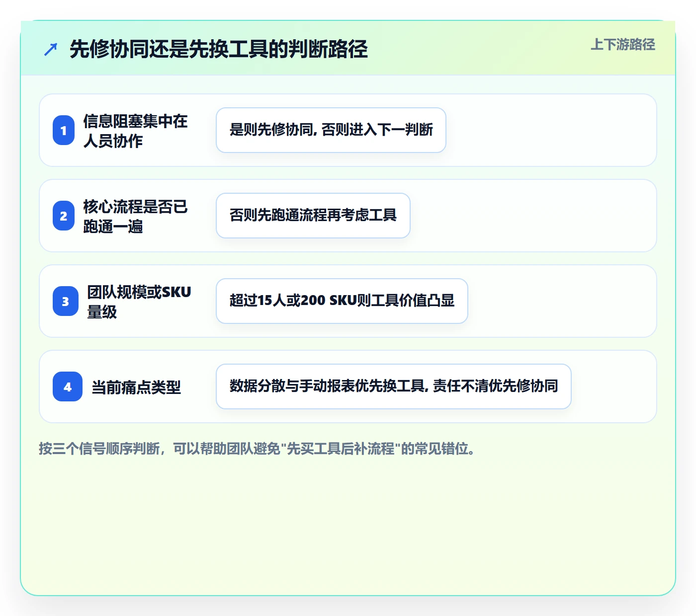
Task: Click the step 4 number badge
Action: click(x=68, y=386)
